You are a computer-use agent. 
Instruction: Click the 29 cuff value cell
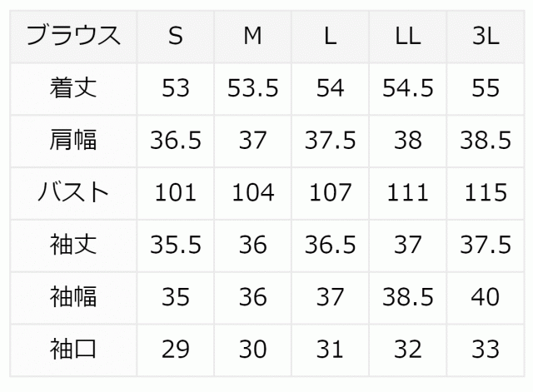tap(175, 348)
